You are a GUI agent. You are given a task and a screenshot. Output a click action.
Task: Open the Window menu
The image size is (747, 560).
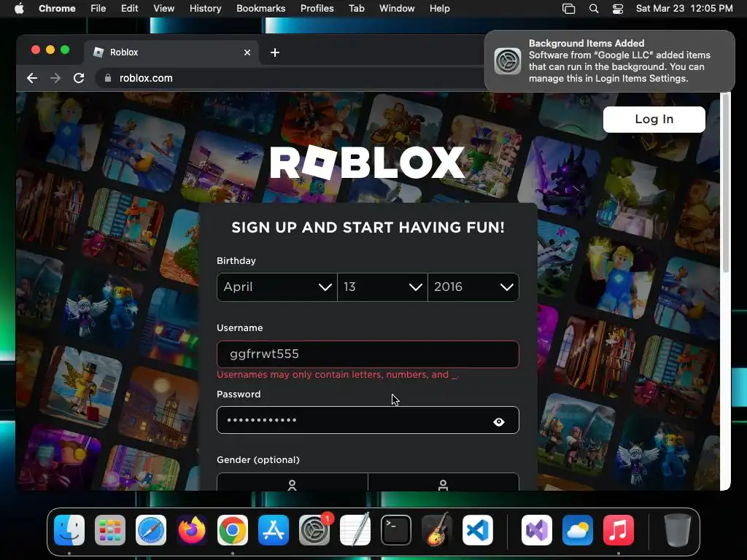coord(397,9)
